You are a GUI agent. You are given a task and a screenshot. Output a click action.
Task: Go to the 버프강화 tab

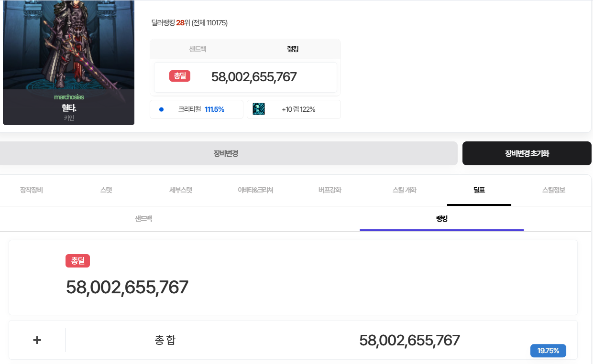(x=330, y=190)
